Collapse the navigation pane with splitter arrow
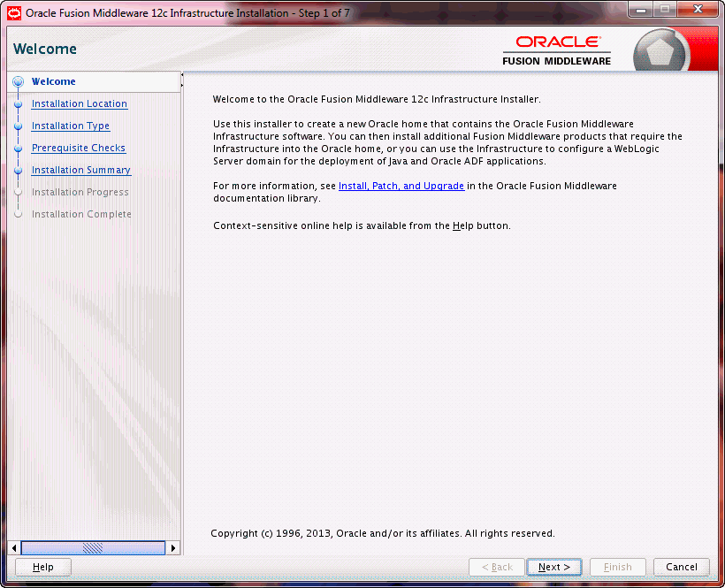 point(182,75)
